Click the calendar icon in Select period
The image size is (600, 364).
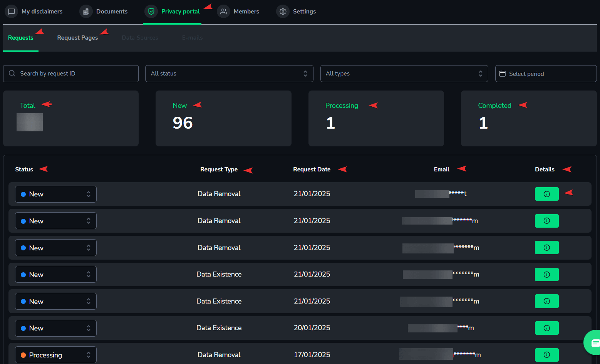point(503,74)
